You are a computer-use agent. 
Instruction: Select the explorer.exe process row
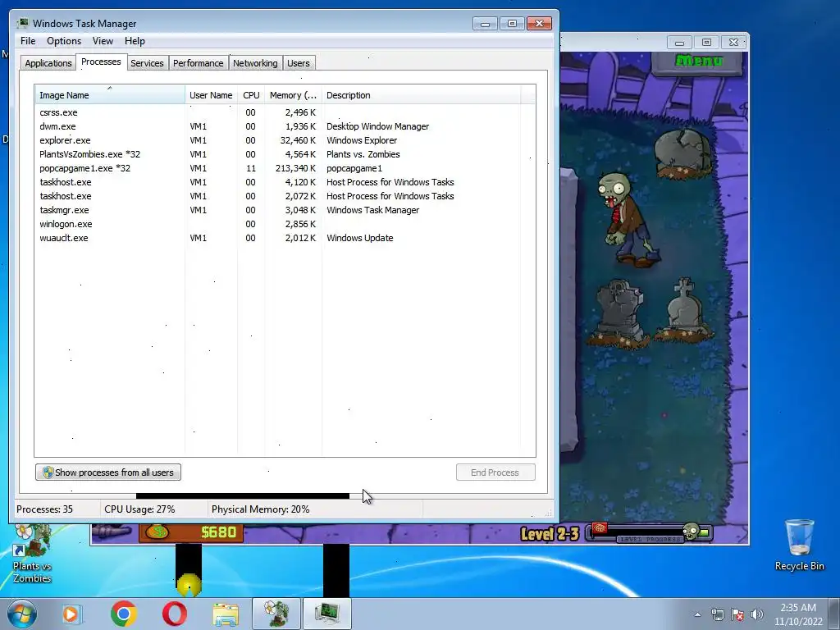(277, 140)
